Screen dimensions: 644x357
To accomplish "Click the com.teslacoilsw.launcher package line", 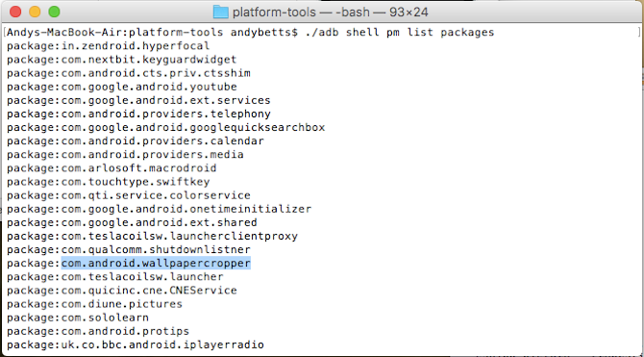I will (115, 277).
